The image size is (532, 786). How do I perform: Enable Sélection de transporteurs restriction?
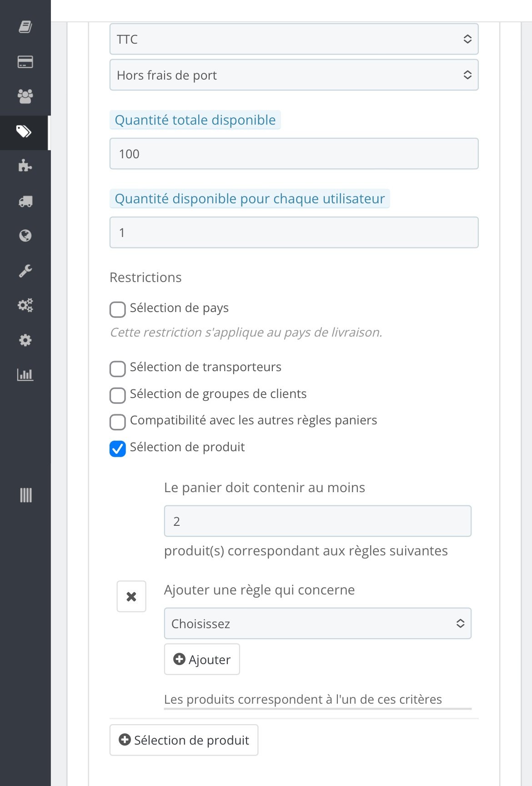[118, 368]
